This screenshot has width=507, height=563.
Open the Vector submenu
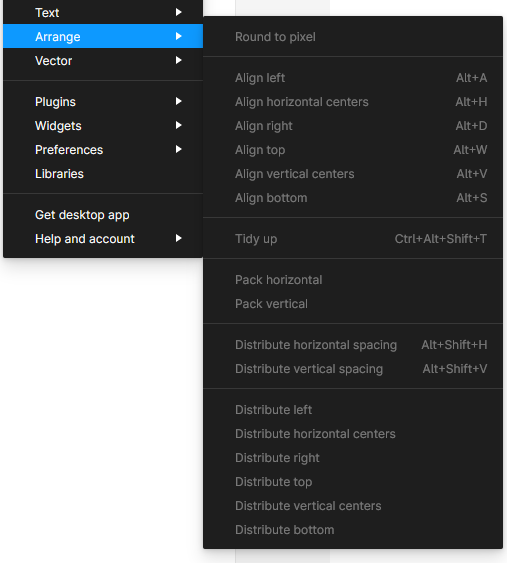click(x=103, y=60)
